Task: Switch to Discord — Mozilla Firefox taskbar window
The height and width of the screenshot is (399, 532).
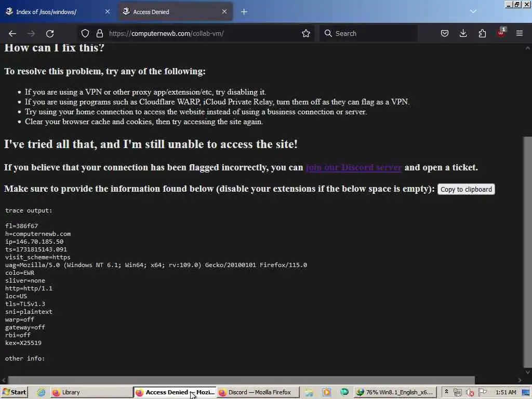Action: 259,392
